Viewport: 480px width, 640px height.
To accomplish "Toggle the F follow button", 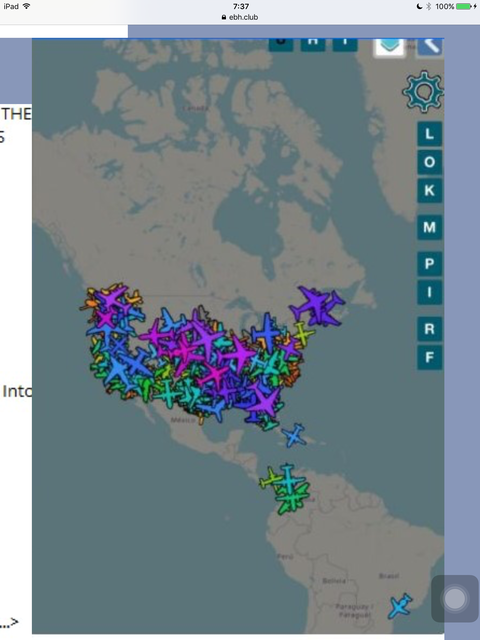I will 429,357.
